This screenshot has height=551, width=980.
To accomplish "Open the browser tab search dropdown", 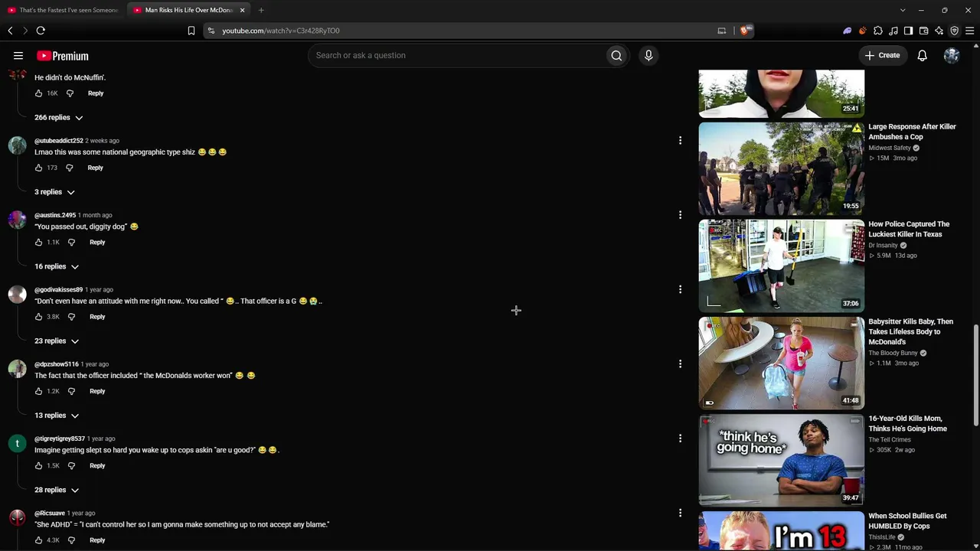I will point(903,10).
